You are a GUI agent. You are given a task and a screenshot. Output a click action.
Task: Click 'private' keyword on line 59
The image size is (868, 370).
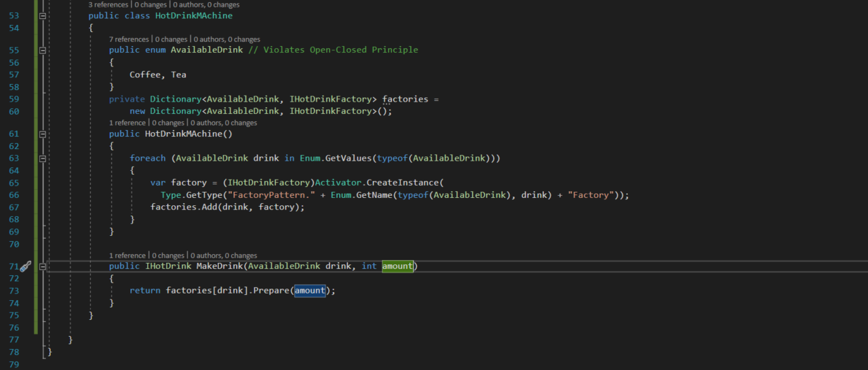click(127, 99)
